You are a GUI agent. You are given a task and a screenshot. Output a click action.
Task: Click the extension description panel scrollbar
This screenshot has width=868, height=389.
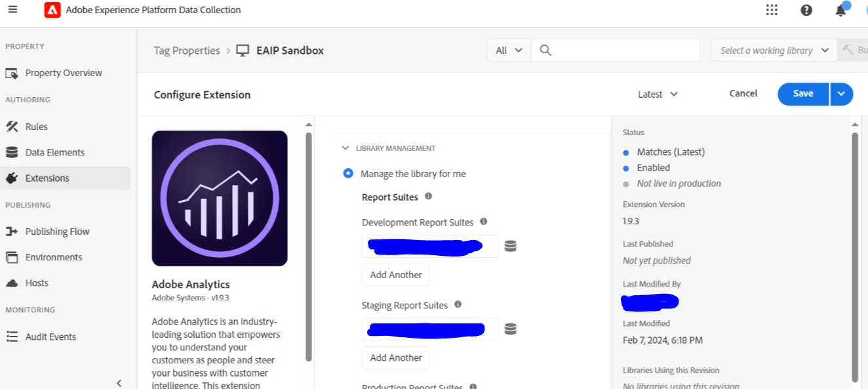[x=309, y=246]
